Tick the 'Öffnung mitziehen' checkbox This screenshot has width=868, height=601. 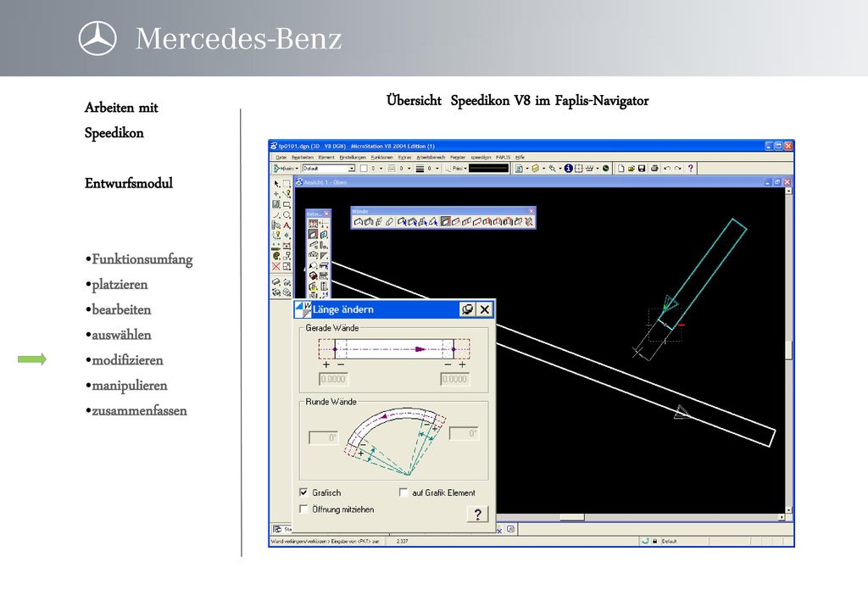(303, 509)
